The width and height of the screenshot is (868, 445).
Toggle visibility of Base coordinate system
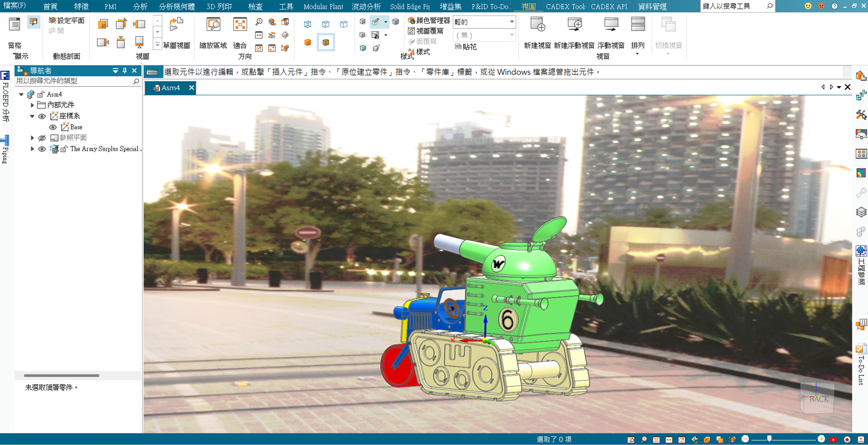[53, 127]
